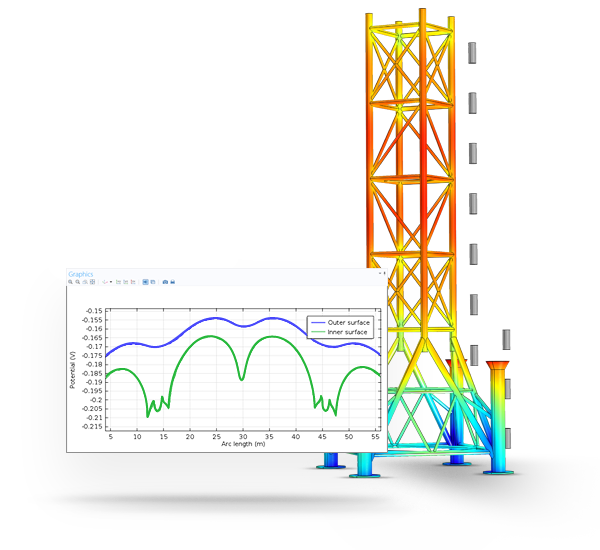Image resolution: width=600 pixels, height=550 pixels.
Task: Click the Zoom Extents icon
Action: pos(92,282)
